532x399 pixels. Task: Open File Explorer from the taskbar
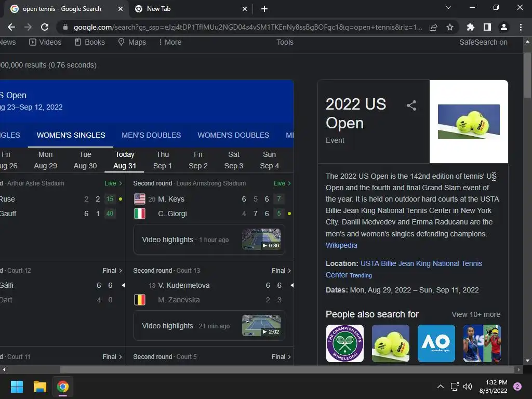(39, 387)
